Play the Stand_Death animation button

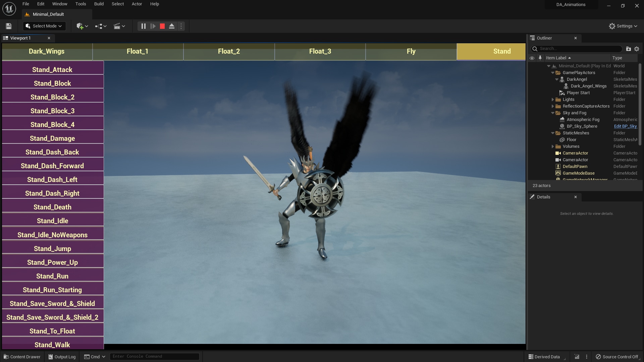click(52, 207)
